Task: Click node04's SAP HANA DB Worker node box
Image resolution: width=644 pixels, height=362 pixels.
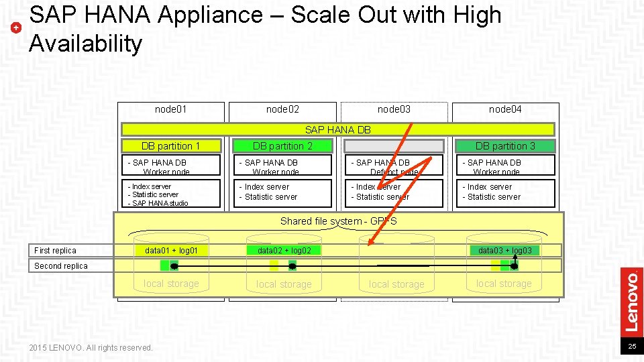Action: tap(506, 165)
